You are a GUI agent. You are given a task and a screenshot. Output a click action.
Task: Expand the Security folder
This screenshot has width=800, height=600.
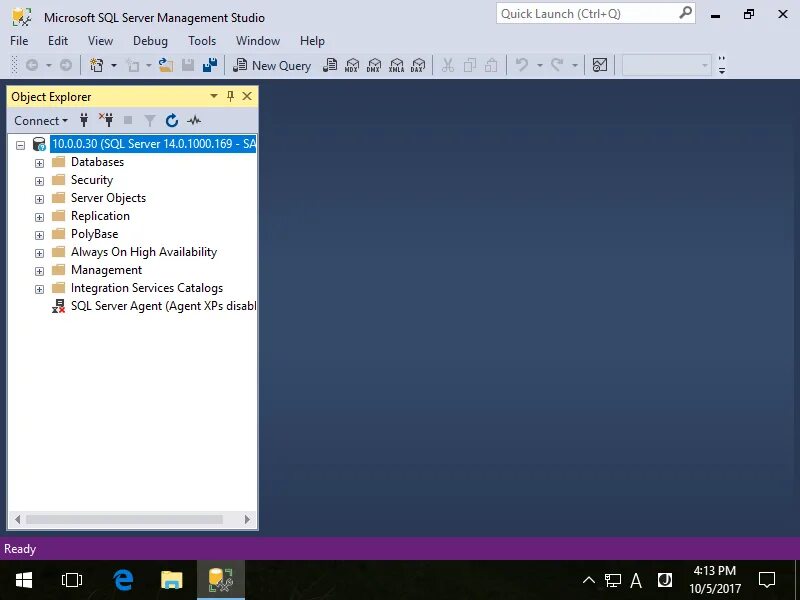tap(39, 181)
